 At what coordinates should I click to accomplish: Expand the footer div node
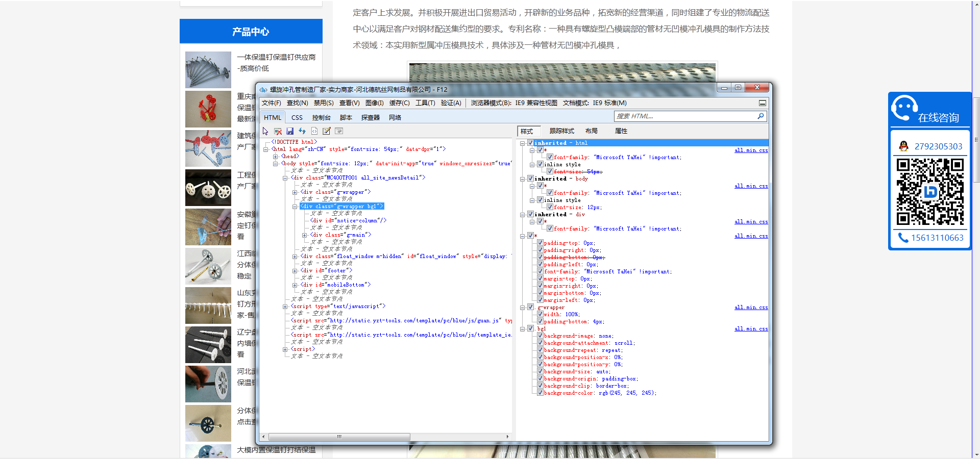(295, 271)
